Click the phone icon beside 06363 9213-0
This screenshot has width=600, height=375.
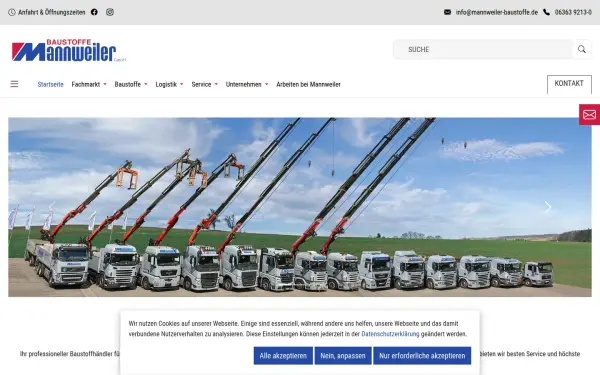tap(546, 12)
